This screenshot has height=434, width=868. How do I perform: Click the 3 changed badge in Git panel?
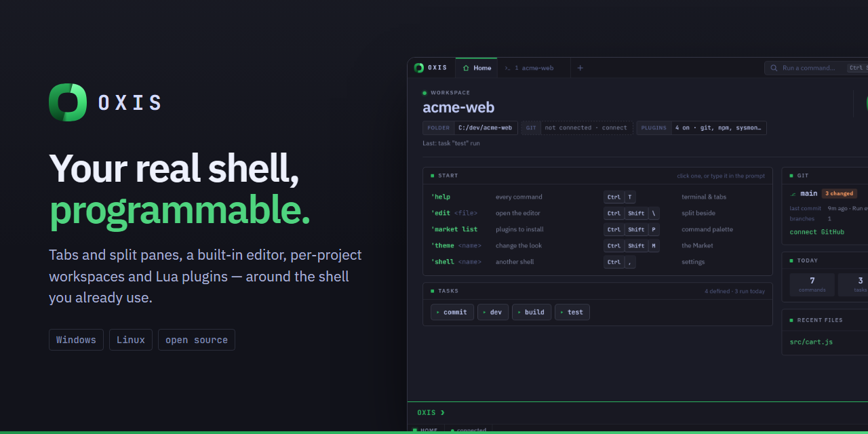pyautogui.click(x=839, y=194)
